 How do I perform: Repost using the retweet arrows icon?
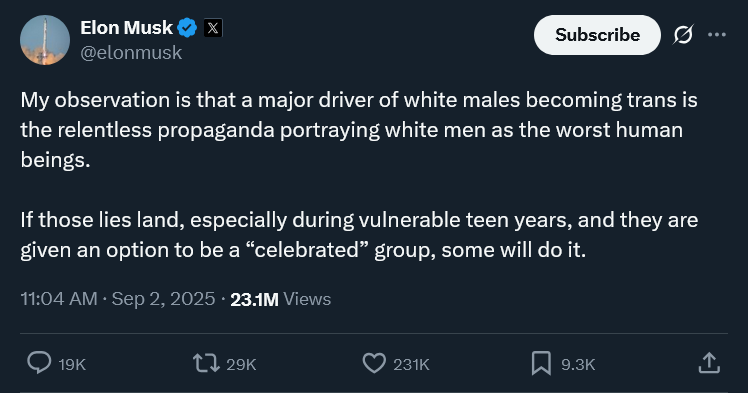[206, 363]
